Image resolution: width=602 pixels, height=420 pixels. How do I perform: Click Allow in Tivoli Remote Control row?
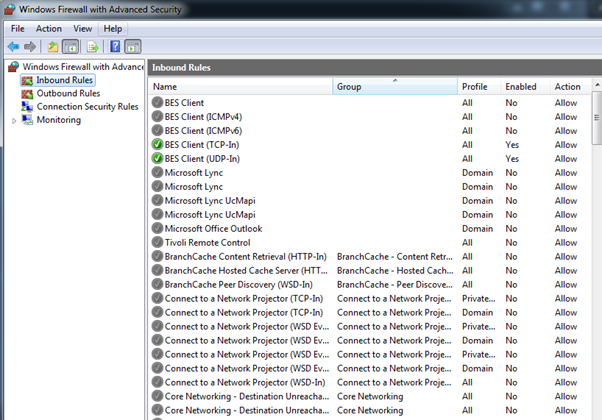point(566,242)
